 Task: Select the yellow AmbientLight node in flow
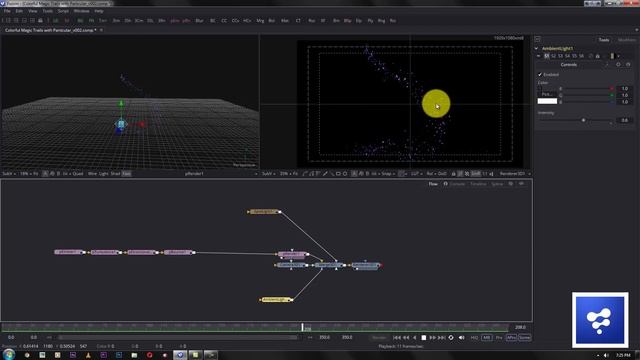point(276,300)
